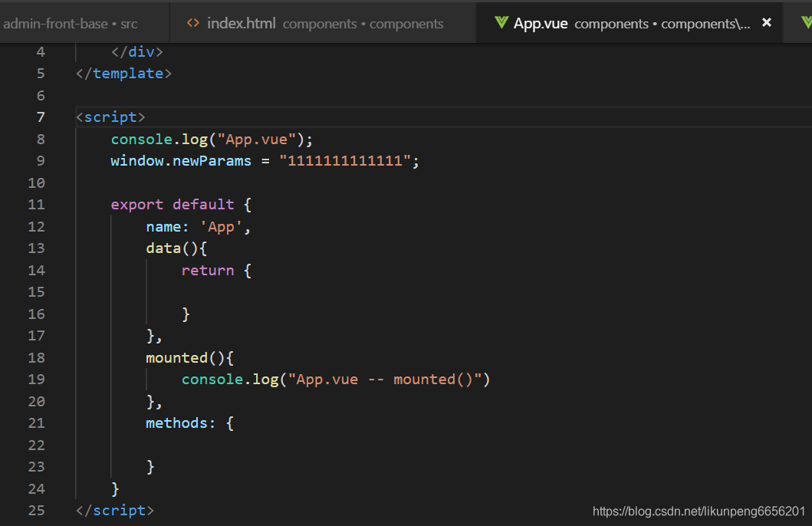This screenshot has height=526, width=812.
Task: Click the closing </div> tag
Action: (137, 52)
